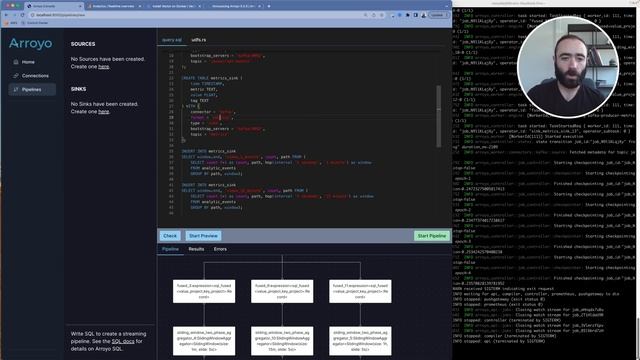Click the presenter webcam thumbnail
This screenshot has width=640, height=360.
point(568,67)
